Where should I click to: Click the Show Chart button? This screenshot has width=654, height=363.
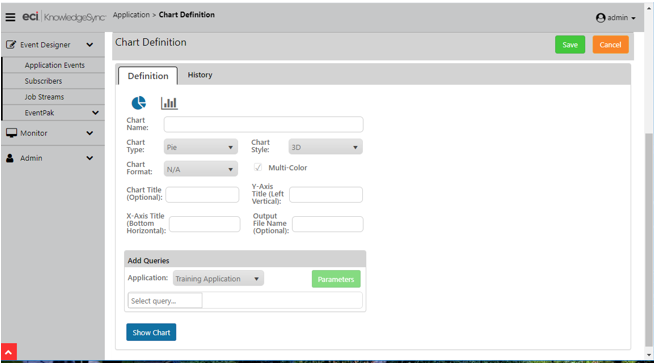151,332
